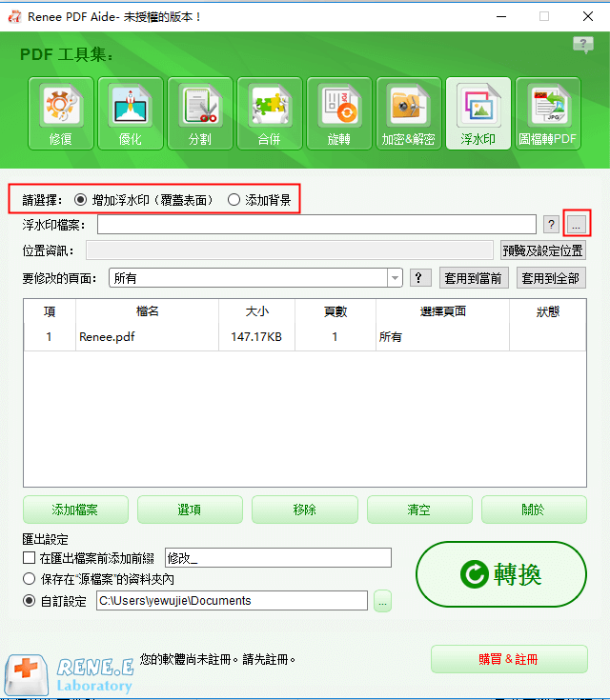Click the 購買 & 註冊 button
The height and width of the screenshot is (700, 610).
tap(509, 659)
